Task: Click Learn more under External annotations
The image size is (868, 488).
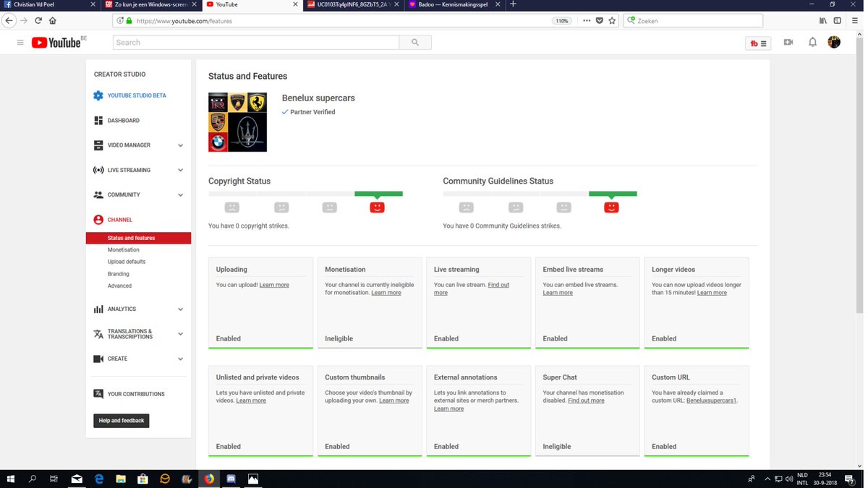Action: click(448, 408)
